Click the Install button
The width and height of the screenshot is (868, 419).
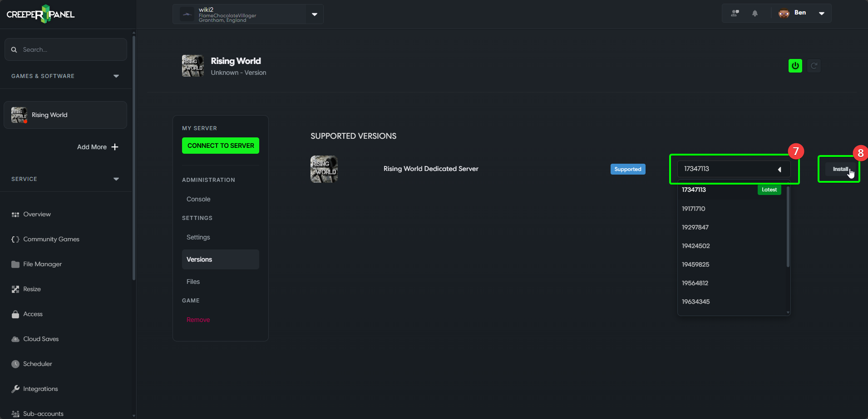pos(839,169)
